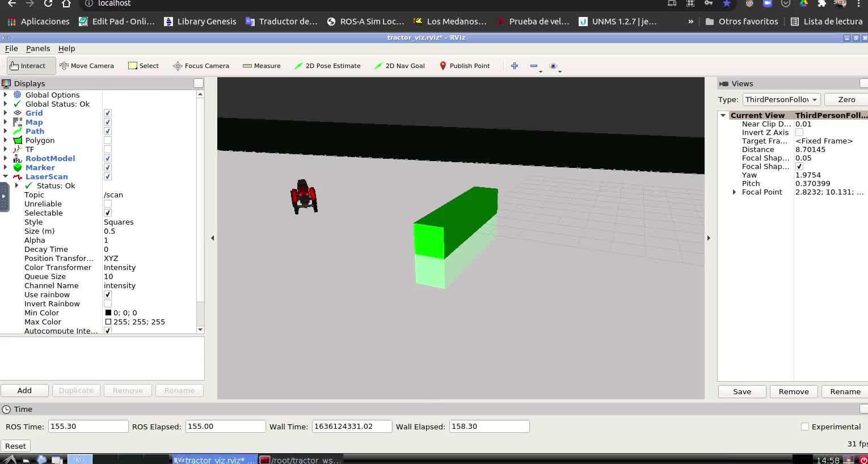The image size is (868, 464).
Task: Open the view Type dropdown
Action: tap(781, 99)
